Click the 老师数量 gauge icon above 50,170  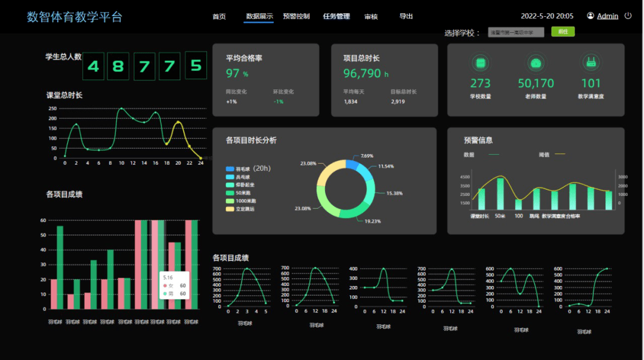pos(535,63)
